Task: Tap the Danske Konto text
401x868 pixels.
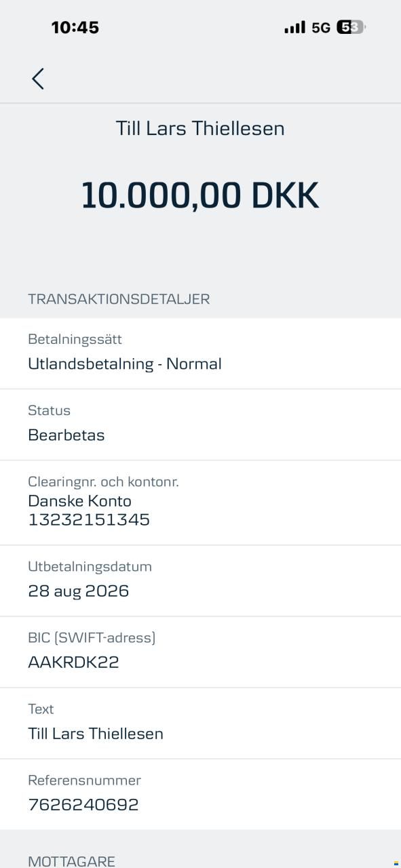Action: point(79,501)
